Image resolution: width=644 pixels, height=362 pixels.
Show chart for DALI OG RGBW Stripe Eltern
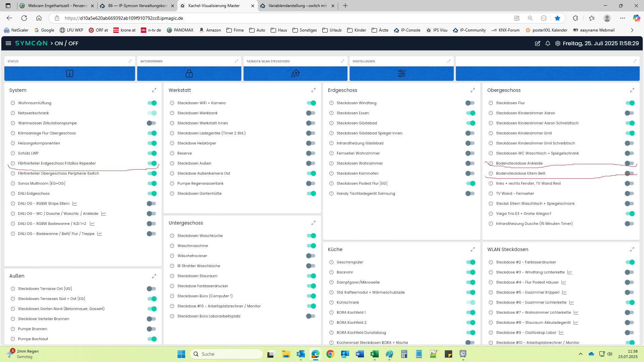click(75, 203)
